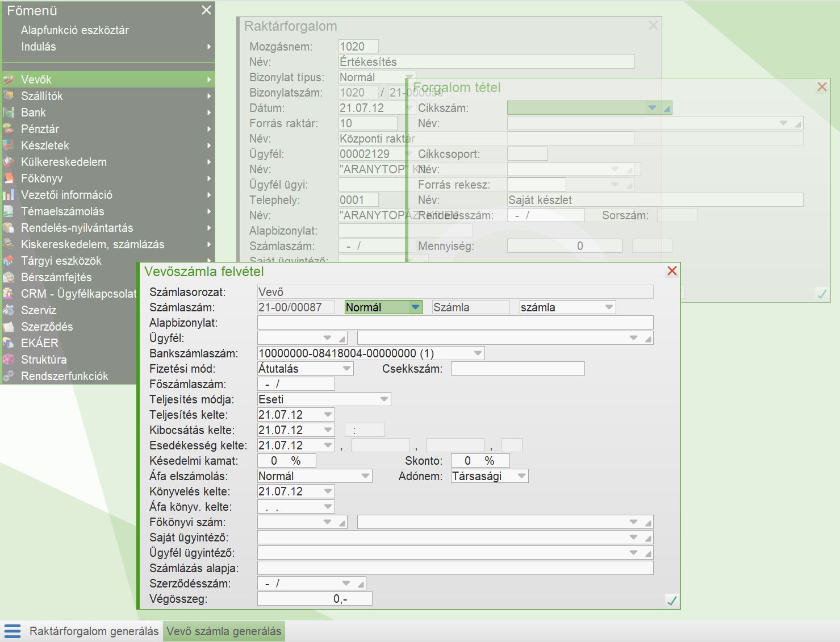Image resolution: width=840 pixels, height=642 pixels.
Task: Click the Csekkszám input field
Action: tap(517, 369)
